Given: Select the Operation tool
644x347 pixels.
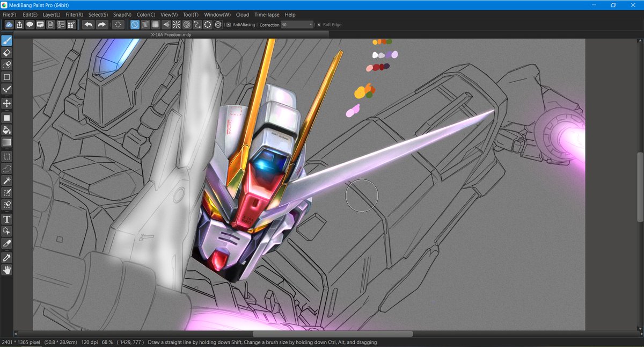Looking at the screenshot, I should click(x=7, y=231).
